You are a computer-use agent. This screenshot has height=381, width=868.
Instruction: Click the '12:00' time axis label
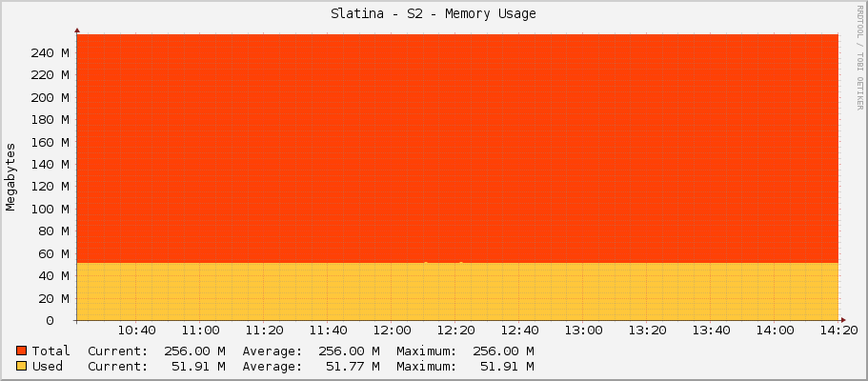click(392, 331)
